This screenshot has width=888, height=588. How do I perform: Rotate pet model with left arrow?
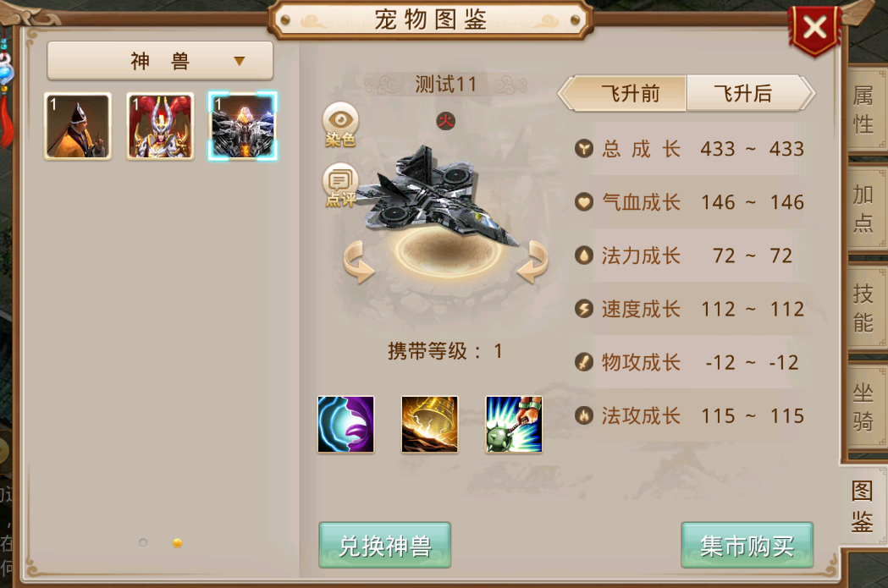pos(358,261)
